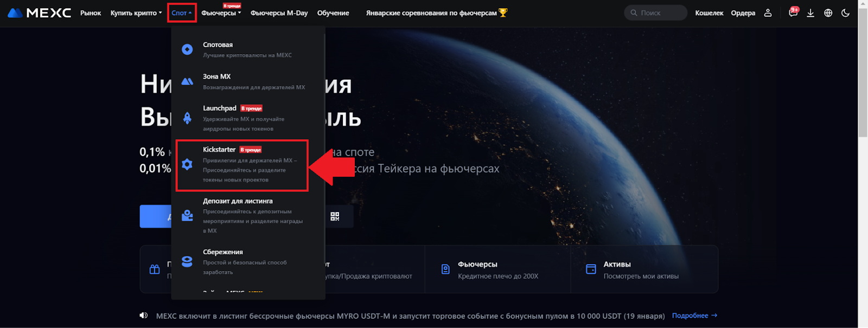This screenshot has width=868, height=328.
Task: Open the Обучение section
Action: [333, 13]
